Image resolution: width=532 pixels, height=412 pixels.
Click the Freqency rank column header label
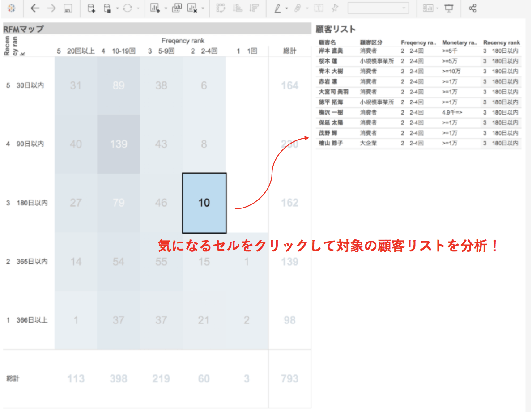click(x=183, y=41)
